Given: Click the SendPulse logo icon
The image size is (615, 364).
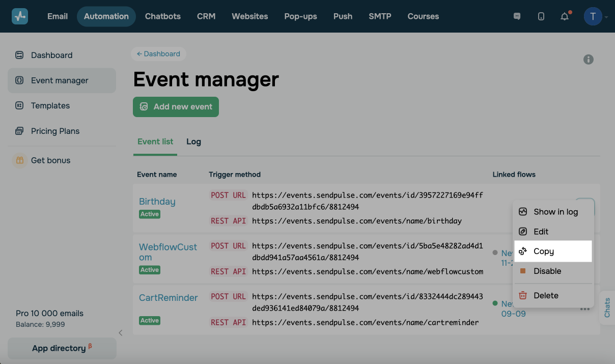Looking at the screenshot, I should [20, 16].
